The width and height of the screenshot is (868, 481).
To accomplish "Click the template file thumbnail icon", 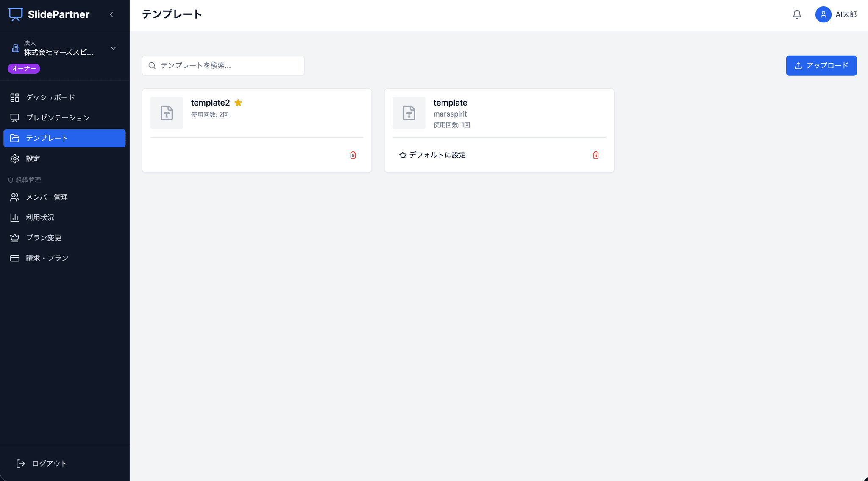I will (409, 113).
